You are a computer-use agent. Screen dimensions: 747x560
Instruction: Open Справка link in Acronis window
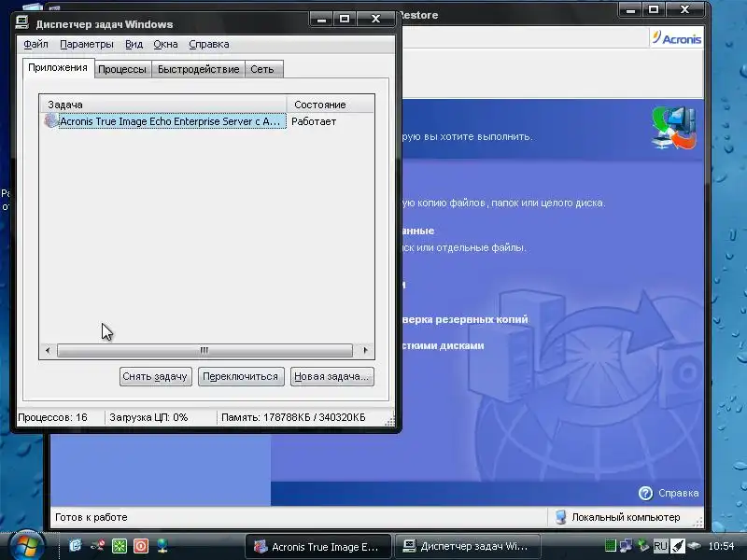(679, 494)
